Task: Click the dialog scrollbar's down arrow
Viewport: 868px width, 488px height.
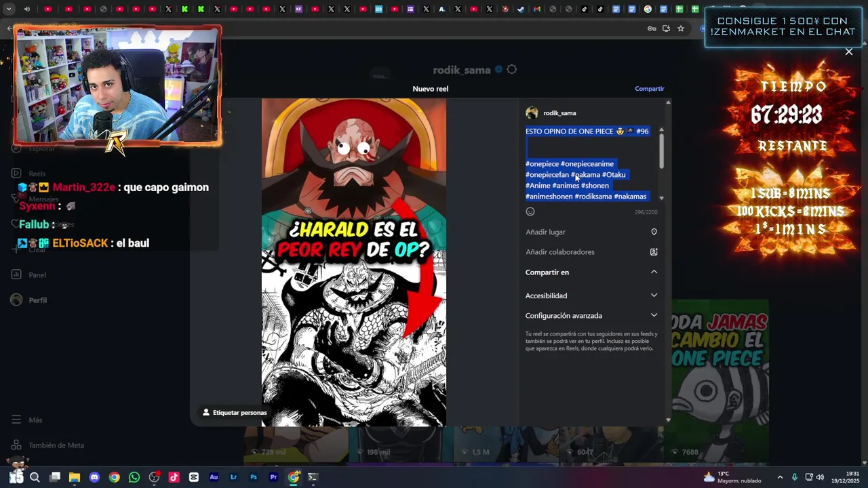Action: [x=668, y=420]
